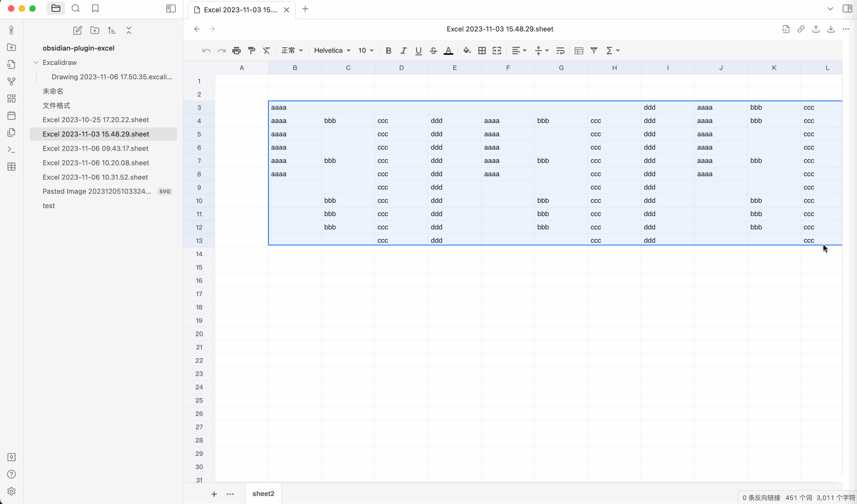Enable the filter funnel icon
The image size is (857, 504).
click(594, 51)
